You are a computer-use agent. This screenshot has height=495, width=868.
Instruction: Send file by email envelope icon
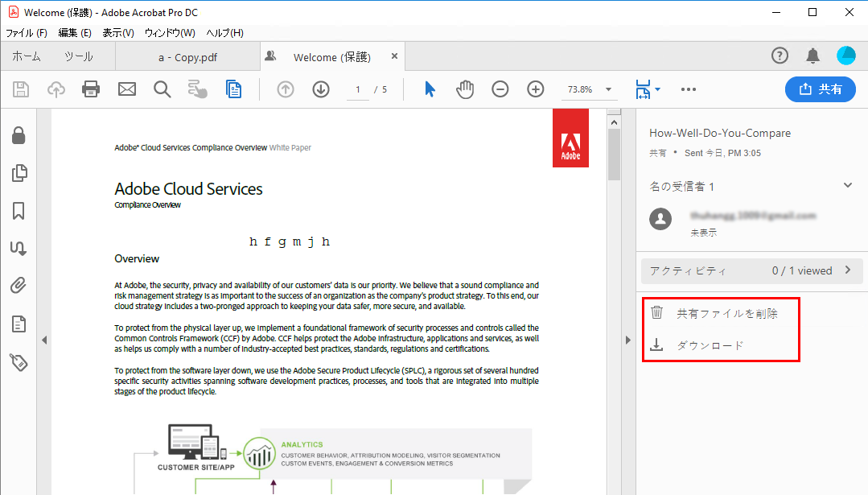tap(127, 89)
